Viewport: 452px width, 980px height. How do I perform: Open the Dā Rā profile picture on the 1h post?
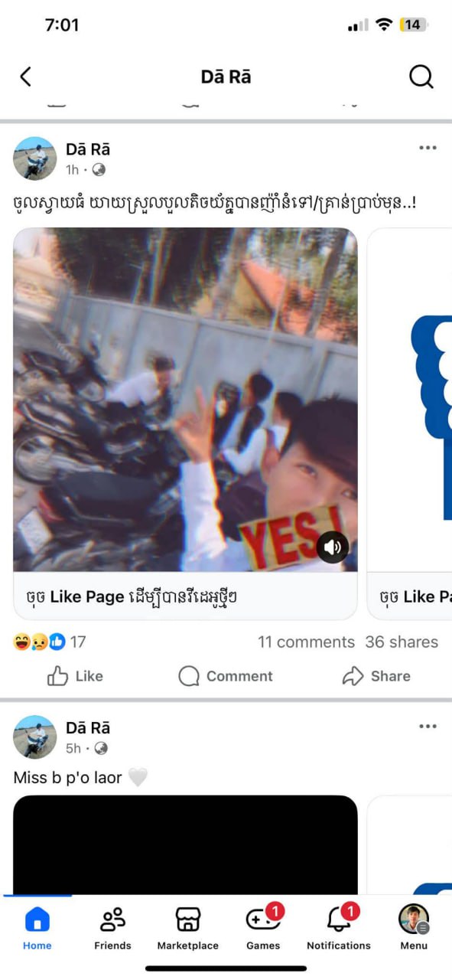pos(35,158)
